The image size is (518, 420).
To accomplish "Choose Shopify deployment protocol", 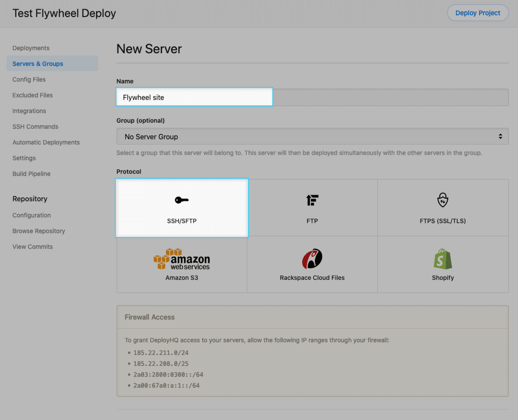I will tap(442, 264).
